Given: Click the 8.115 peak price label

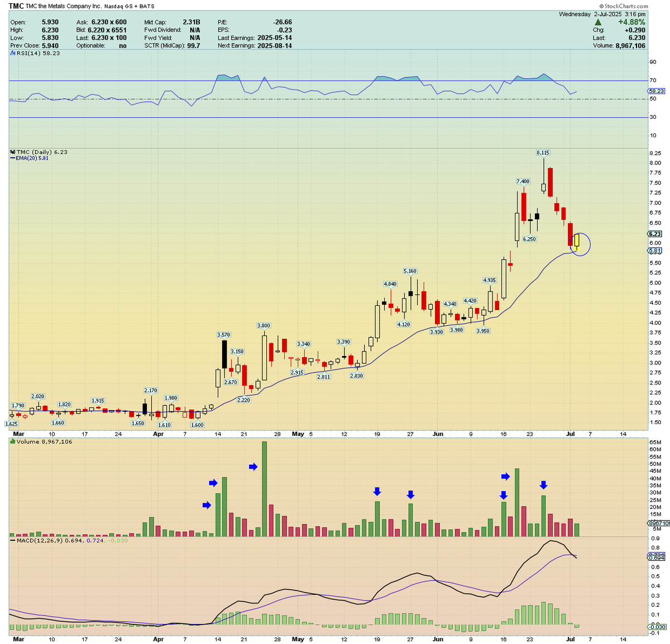Looking at the screenshot, I should (x=543, y=153).
